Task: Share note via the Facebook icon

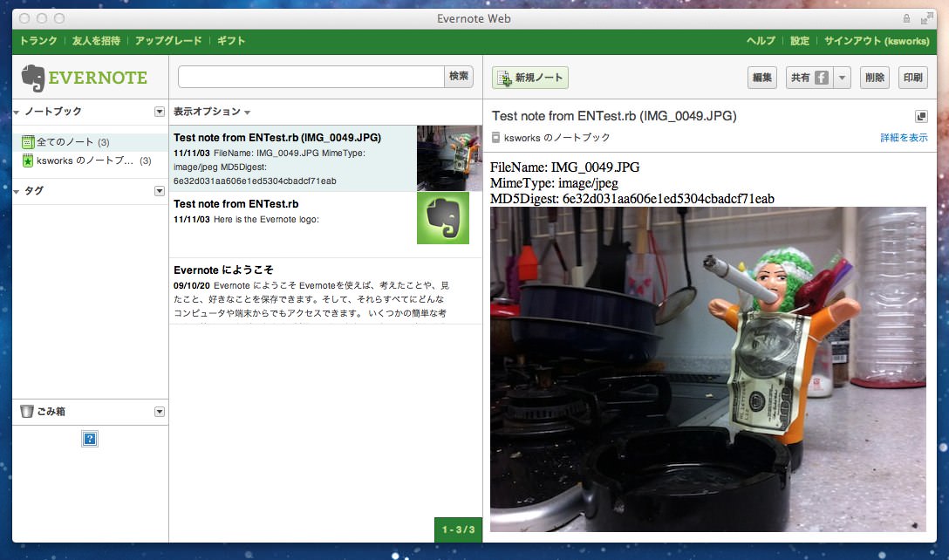Action: coord(822,78)
